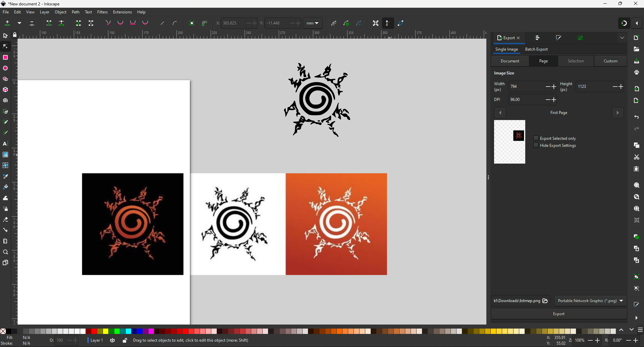Choose Selection export area
This screenshot has height=347, width=644.
pyautogui.click(x=576, y=61)
